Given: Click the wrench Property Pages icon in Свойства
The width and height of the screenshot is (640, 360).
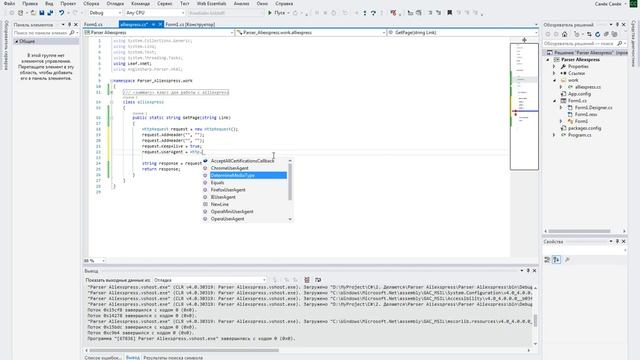Looking at the screenshot, I should point(567,260).
